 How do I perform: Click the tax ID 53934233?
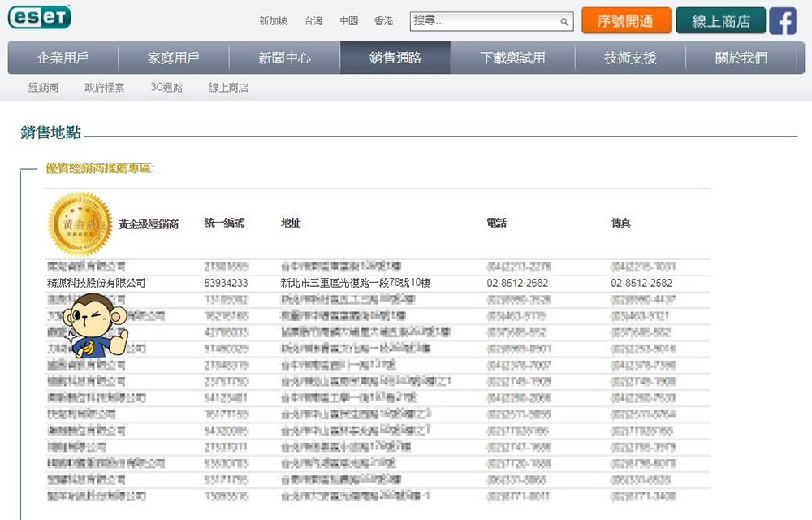(227, 283)
